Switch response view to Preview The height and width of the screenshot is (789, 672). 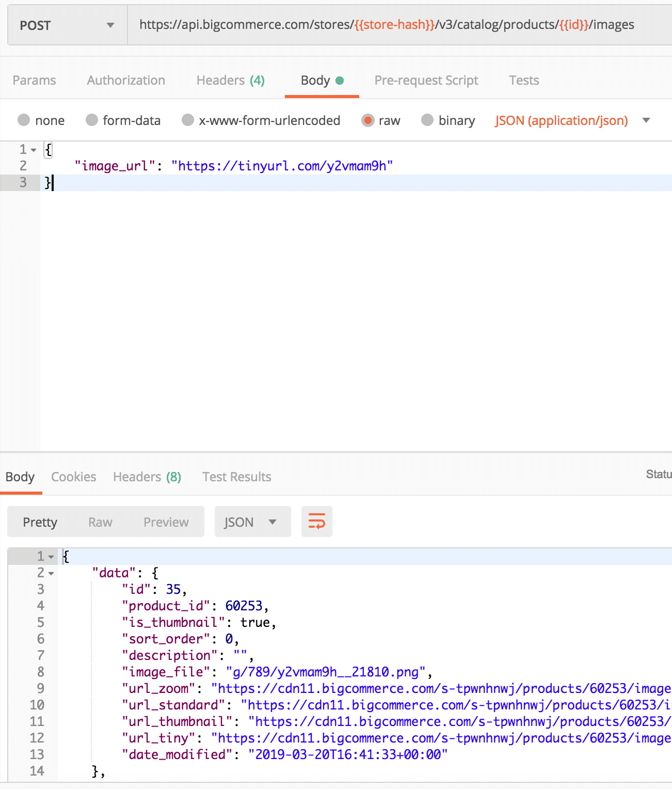click(166, 522)
